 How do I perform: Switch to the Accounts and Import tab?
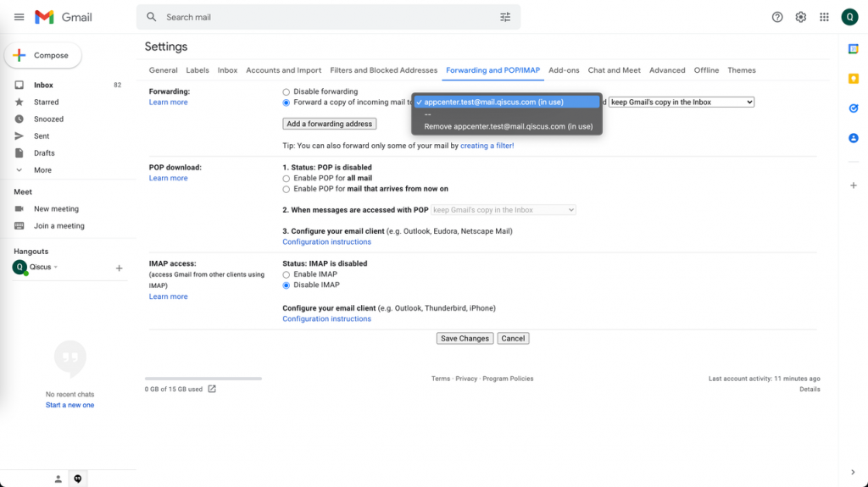click(283, 70)
